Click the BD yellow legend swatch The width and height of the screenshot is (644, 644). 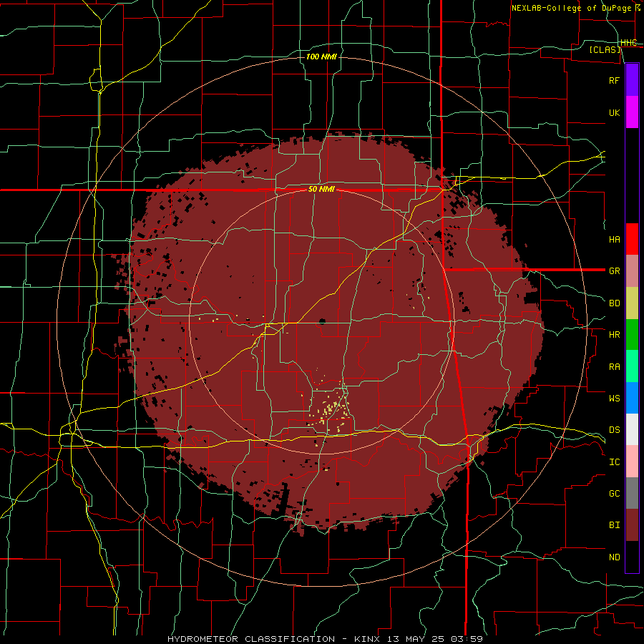632,303
